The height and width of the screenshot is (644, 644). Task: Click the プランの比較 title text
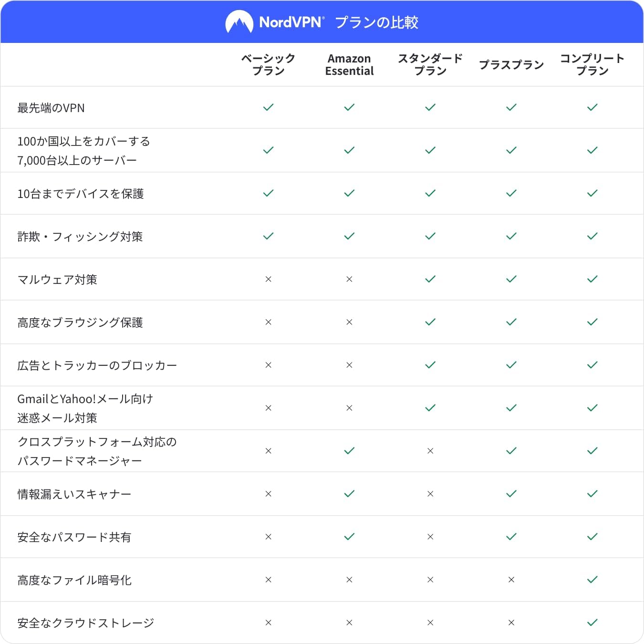click(x=376, y=22)
